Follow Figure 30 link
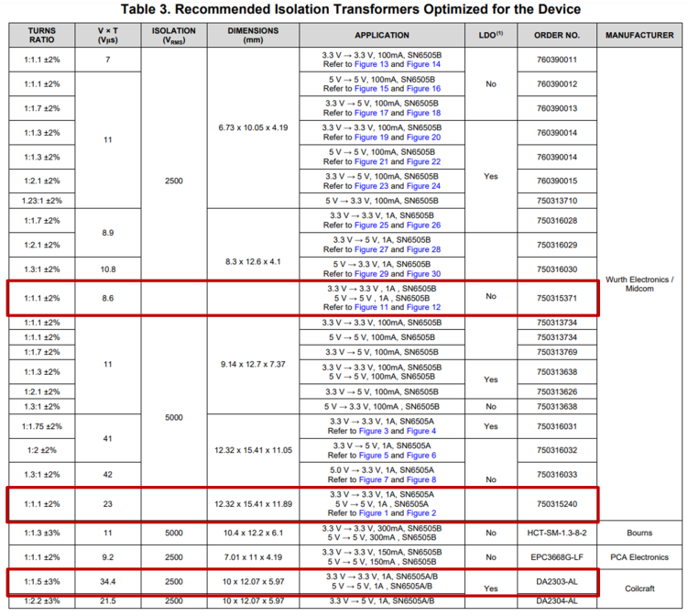The image size is (688, 616). 423,274
